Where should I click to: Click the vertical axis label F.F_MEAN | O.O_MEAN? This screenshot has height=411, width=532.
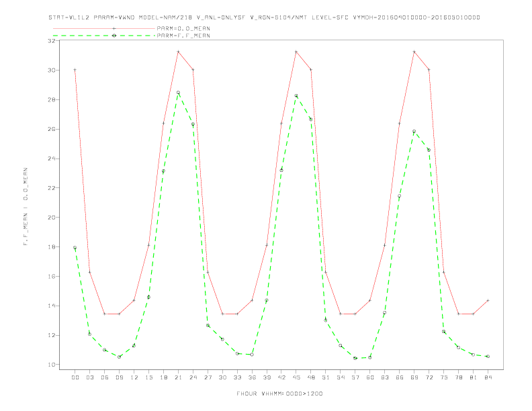(x=26, y=206)
